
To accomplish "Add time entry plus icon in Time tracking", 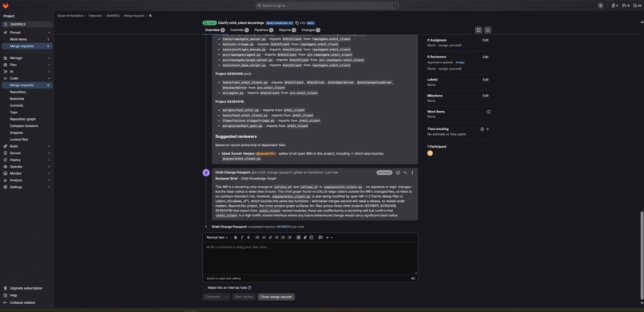I will click(x=487, y=128).
